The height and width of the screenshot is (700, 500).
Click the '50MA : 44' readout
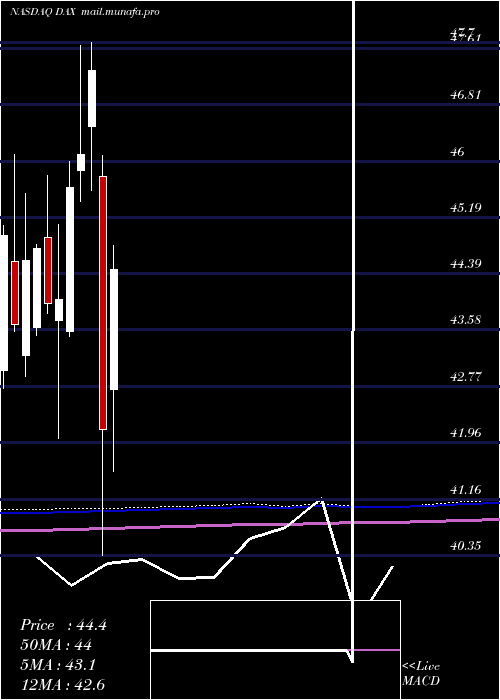point(56,645)
